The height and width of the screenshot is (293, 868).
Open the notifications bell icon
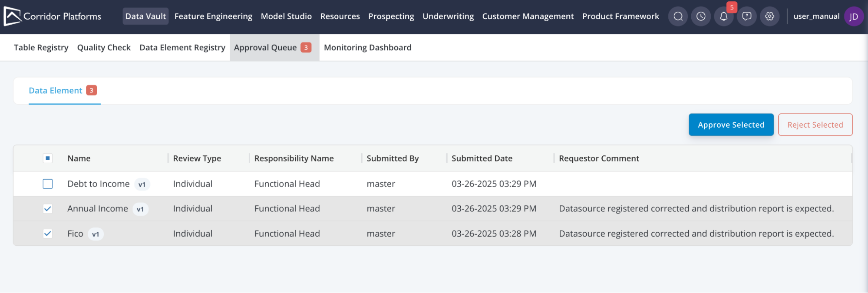(723, 16)
